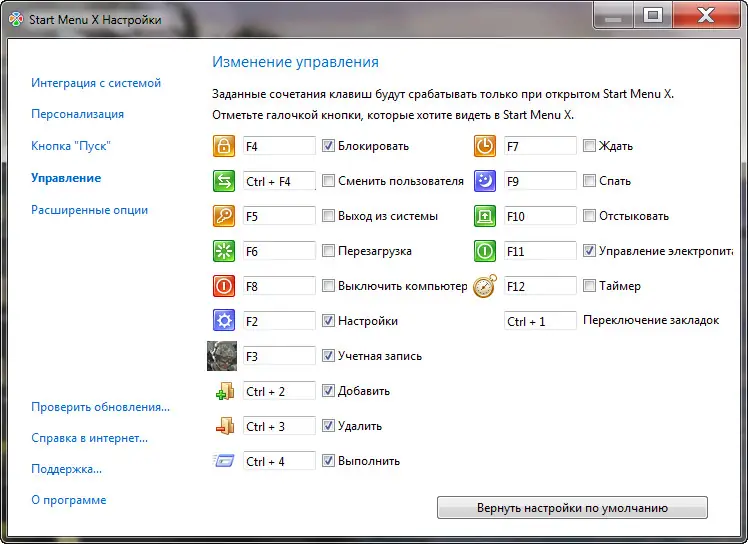Screen dimensions: 748x544
Task: Open Расширенные опции section
Action: point(89,210)
